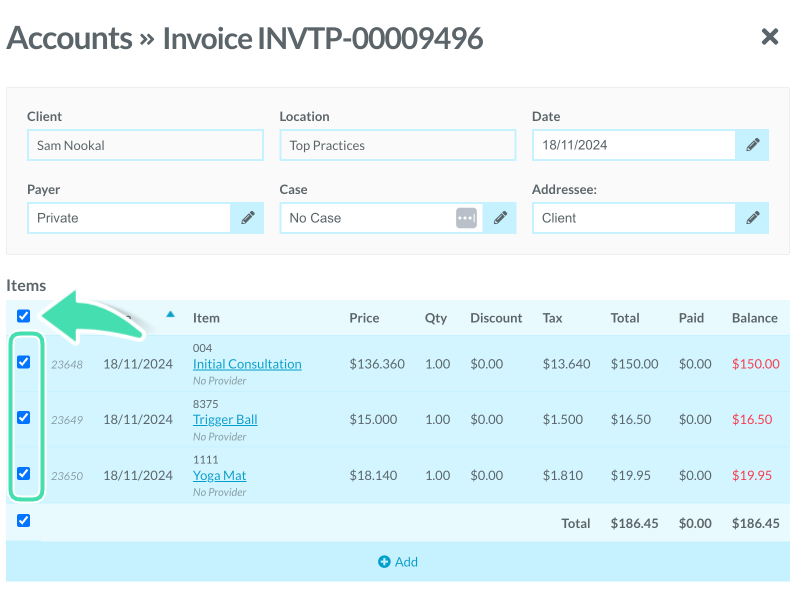The height and width of the screenshot is (589, 803).
Task: Toggle the select-all checkbox in Items header
Action: point(24,316)
